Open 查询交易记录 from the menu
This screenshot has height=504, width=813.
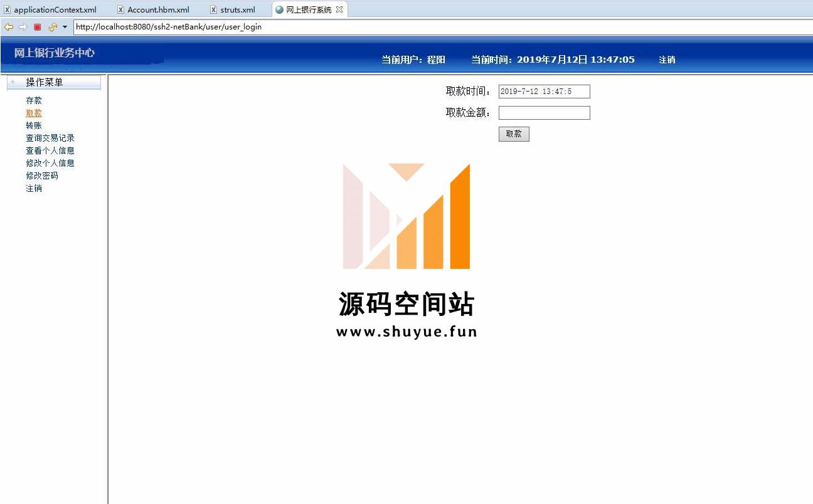(x=50, y=138)
